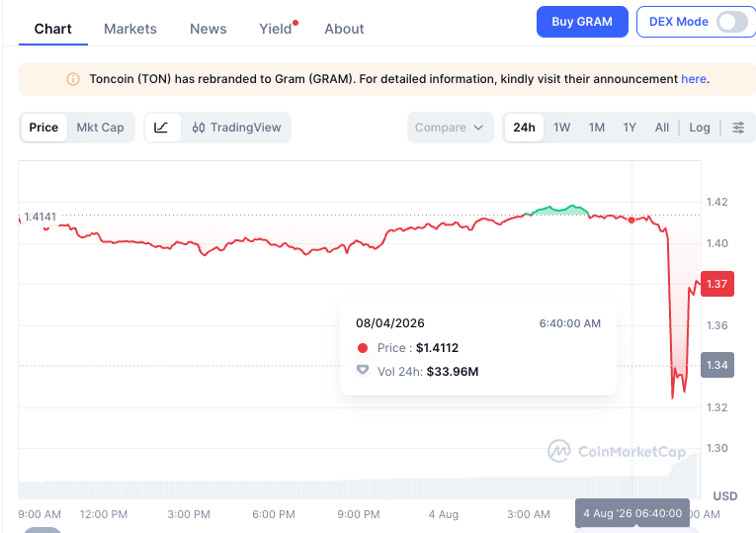
Task: Switch chart to Mkt Cap
Action: (100, 128)
